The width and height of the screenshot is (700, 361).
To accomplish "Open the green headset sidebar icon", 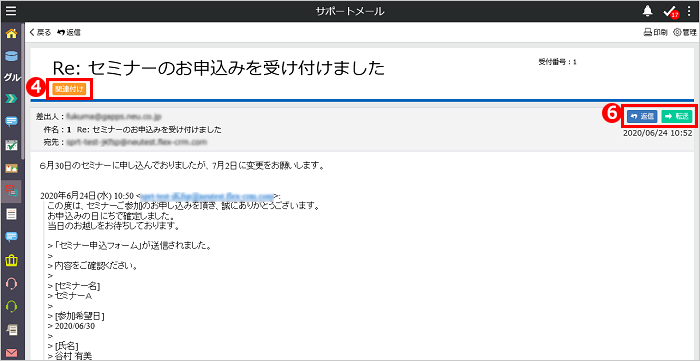I will click(12, 306).
